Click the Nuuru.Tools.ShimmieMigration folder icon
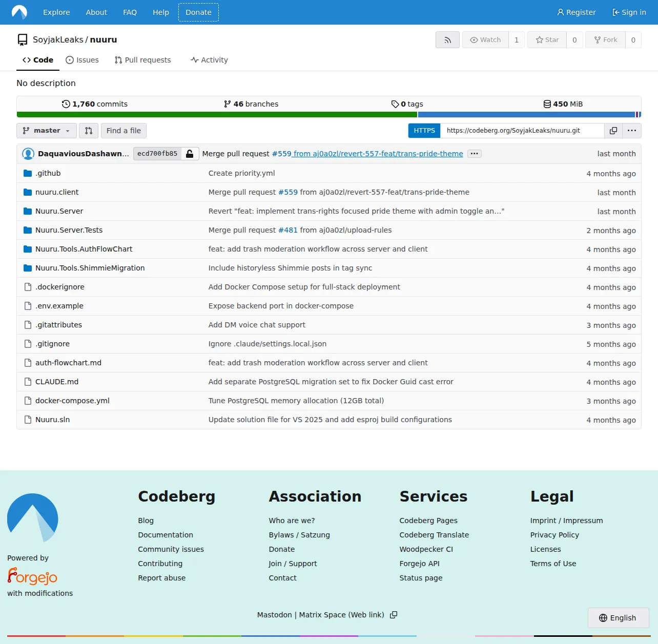This screenshot has width=658, height=644. pyautogui.click(x=28, y=268)
